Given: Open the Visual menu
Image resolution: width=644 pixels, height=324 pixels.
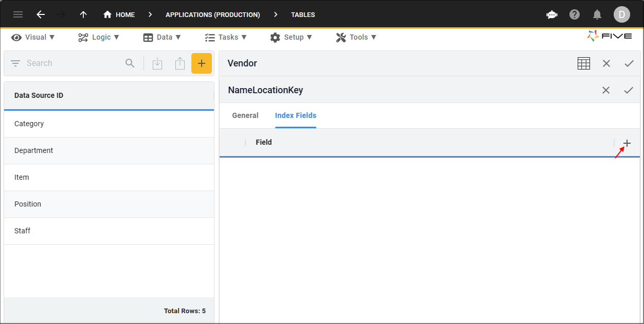Looking at the screenshot, I should 33,37.
